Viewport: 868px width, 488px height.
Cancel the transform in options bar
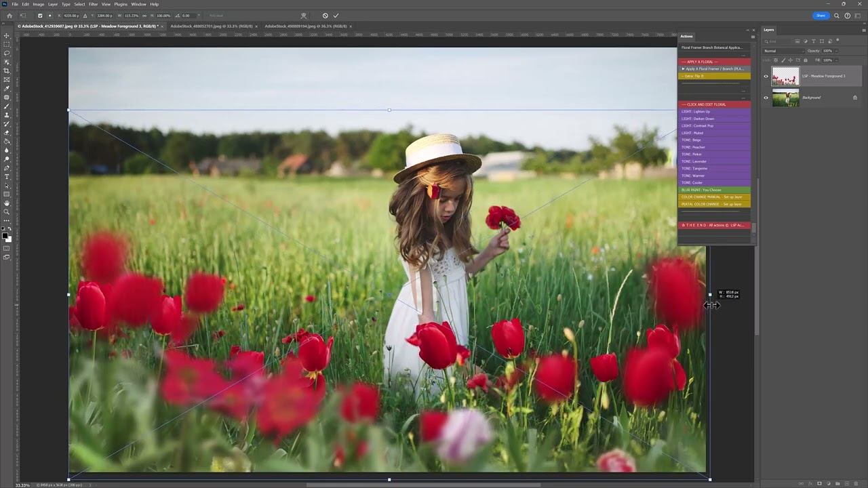coord(325,16)
